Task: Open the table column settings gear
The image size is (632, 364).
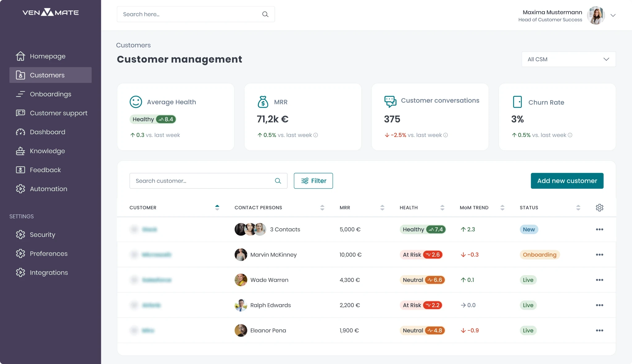Action: click(600, 208)
